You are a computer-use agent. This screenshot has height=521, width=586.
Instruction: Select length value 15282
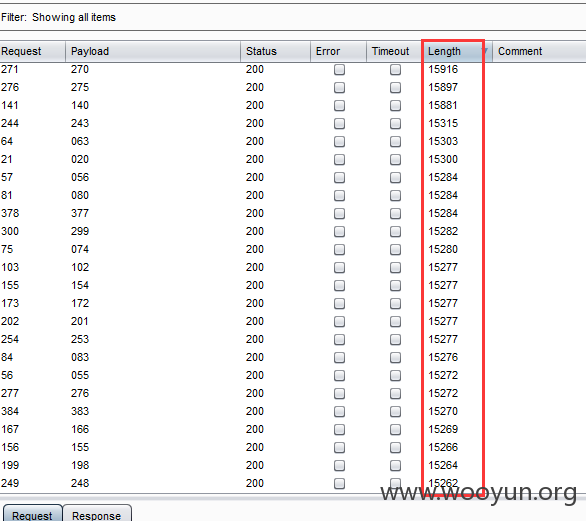443,231
